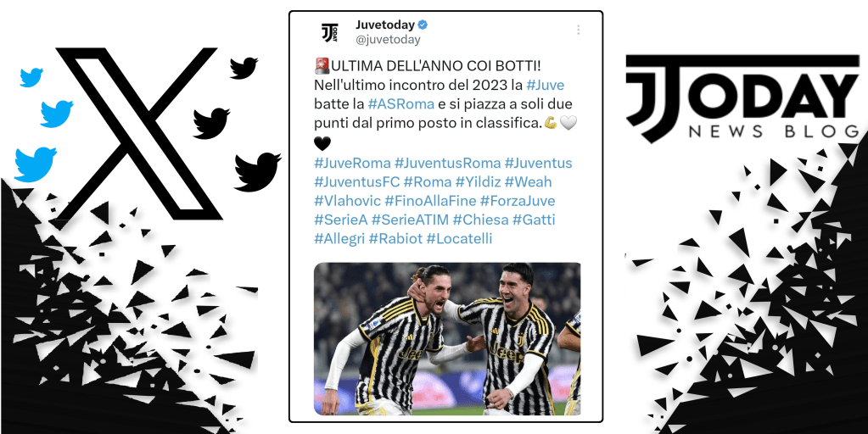The width and height of the screenshot is (868, 434).
Task: Open the Juvetoday account name
Action: [x=384, y=25]
